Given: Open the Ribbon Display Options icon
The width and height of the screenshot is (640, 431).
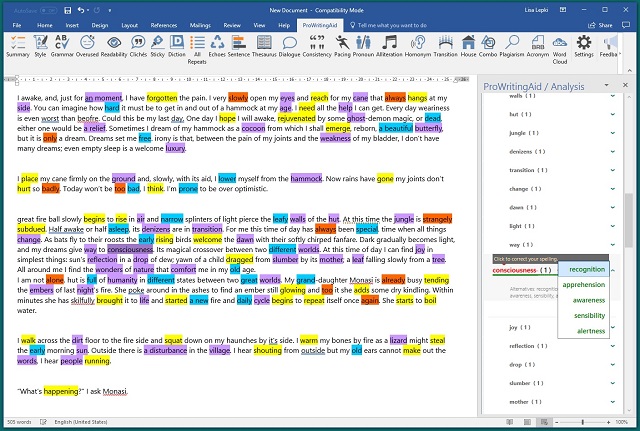Looking at the screenshot, I should [x=563, y=10].
